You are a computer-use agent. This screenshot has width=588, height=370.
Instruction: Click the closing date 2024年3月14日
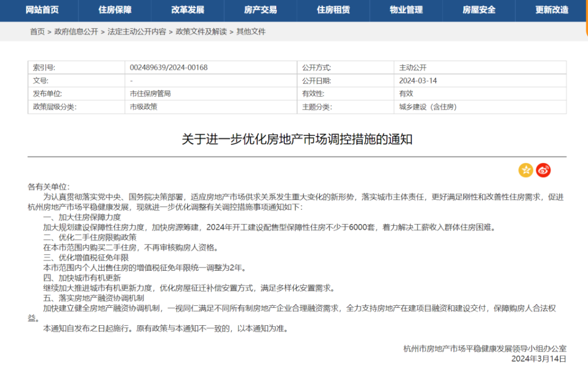point(538,359)
